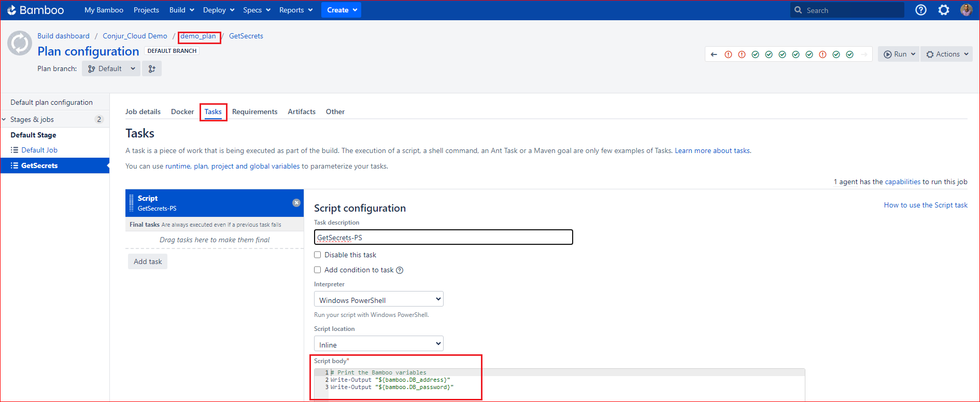Viewport: 980px width, 402px height.
Task: Open the Conjur_Cloud Demo breadcrumb link
Action: pos(135,36)
